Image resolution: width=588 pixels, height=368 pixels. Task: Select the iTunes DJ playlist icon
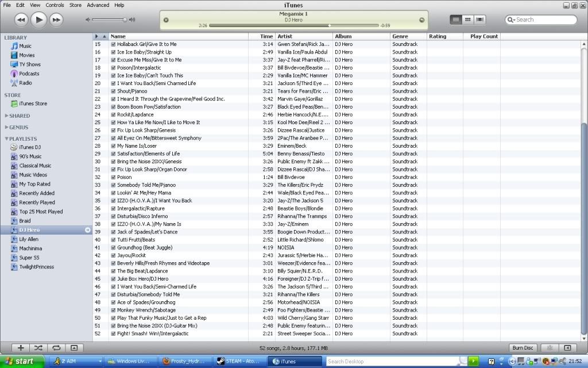click(x=14, y=147)
